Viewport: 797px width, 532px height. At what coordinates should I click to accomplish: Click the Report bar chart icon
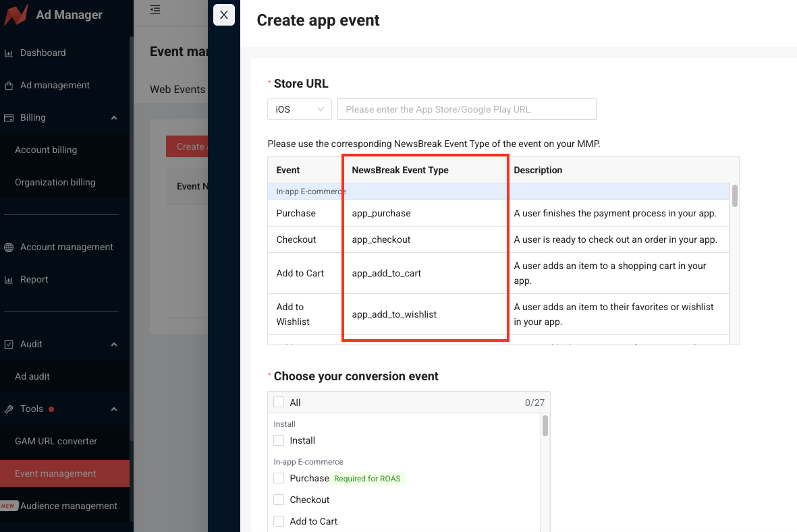(x=9, y=280)
